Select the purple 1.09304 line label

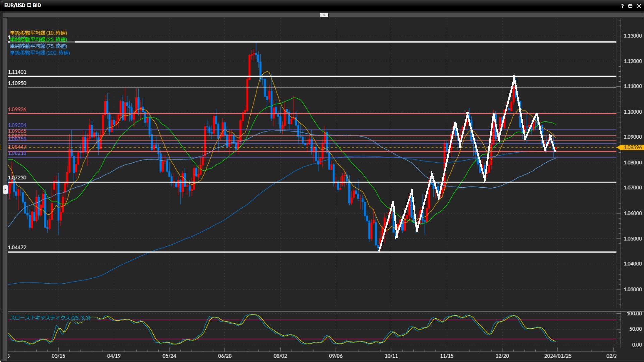pos(17,125)
